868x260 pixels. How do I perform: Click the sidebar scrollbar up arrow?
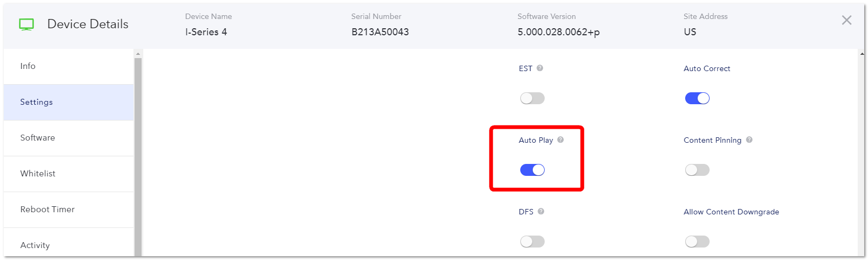138,53
